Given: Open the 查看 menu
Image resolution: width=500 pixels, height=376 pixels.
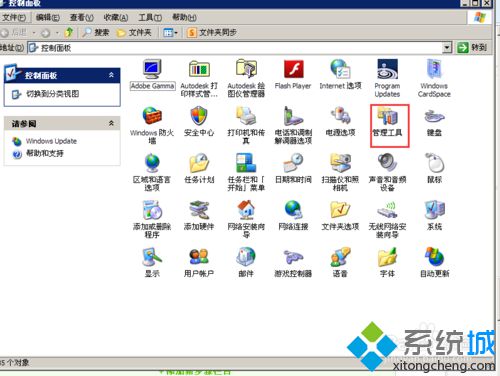Looking at the screenshot, I should [82, 17].
